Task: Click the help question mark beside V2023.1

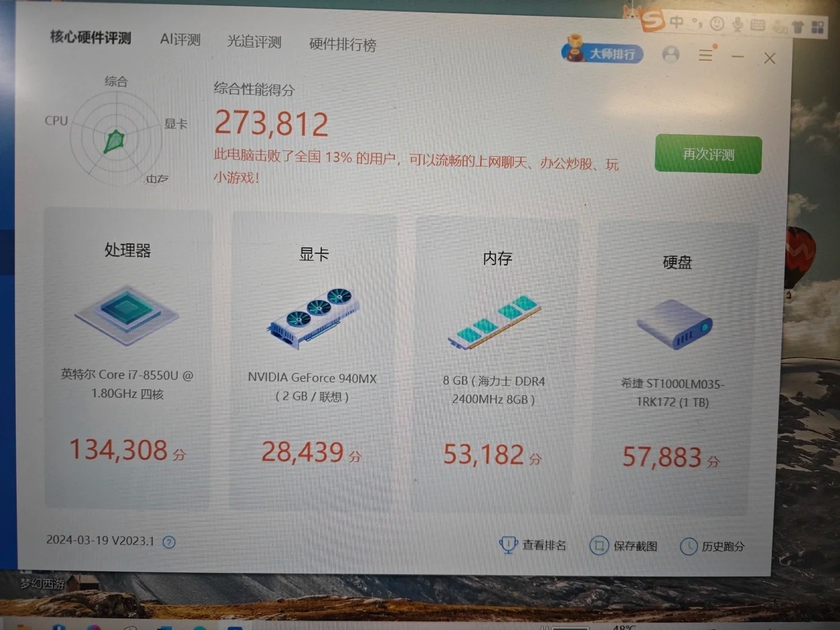Action: point(169,542)
